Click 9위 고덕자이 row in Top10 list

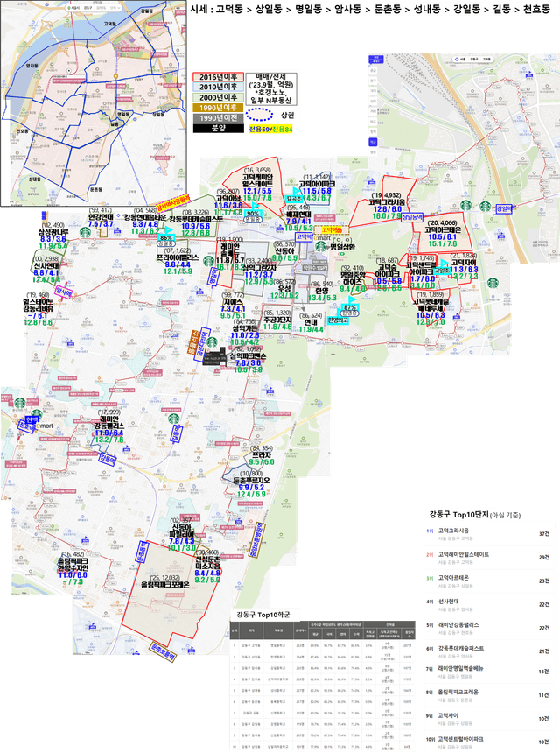(487, 719)
